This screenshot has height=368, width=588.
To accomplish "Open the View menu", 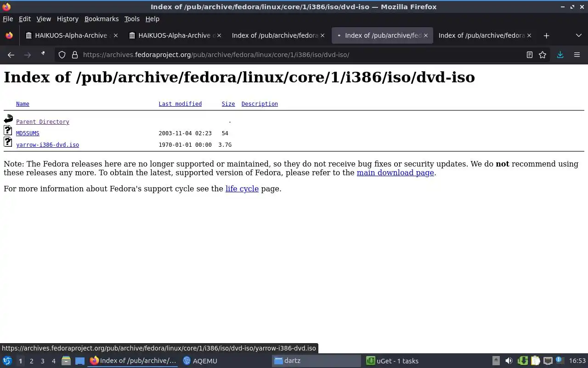I will tap(44, 19).
